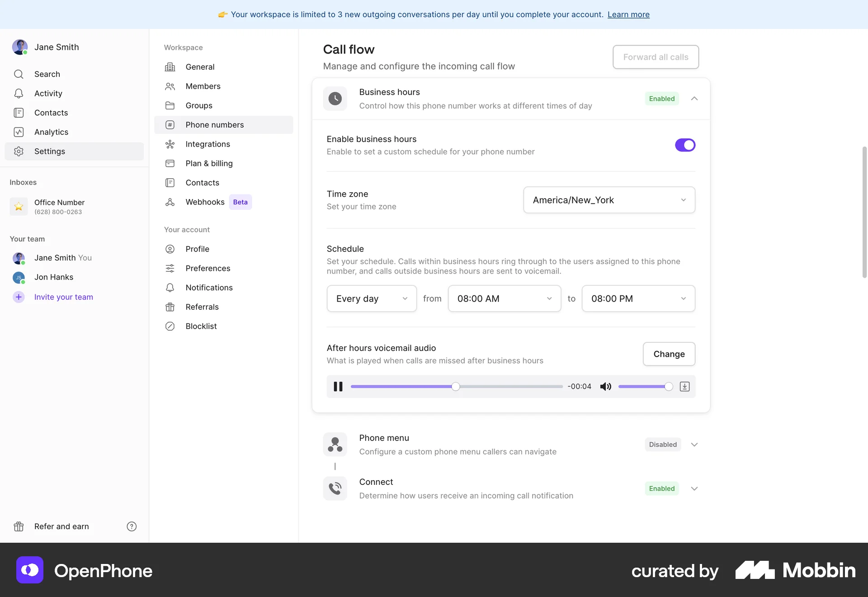Click the Change voicemail audio button
The image size is (868, 597).
[669, 354]
